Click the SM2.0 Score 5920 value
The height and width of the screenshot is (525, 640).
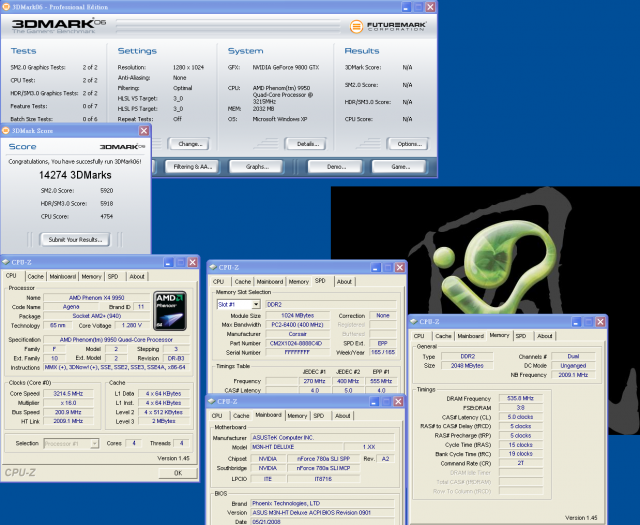pyautogui.click(x=107, y=191)
